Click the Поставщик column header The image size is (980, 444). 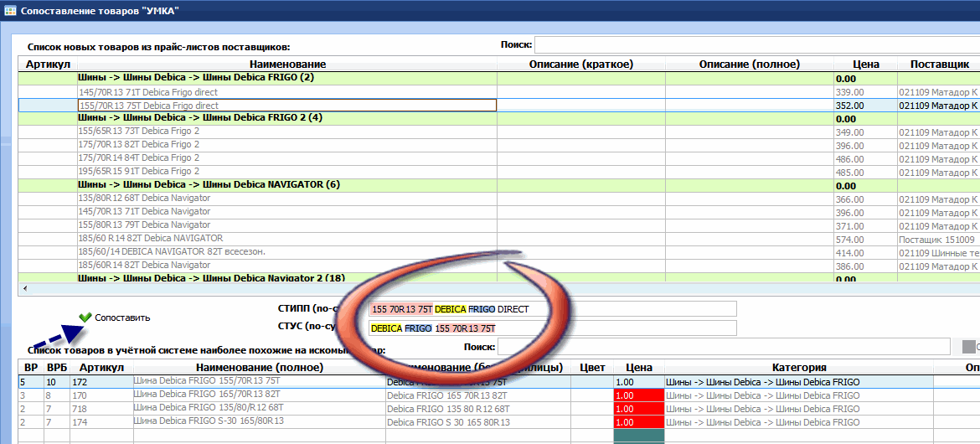(939, 65)
